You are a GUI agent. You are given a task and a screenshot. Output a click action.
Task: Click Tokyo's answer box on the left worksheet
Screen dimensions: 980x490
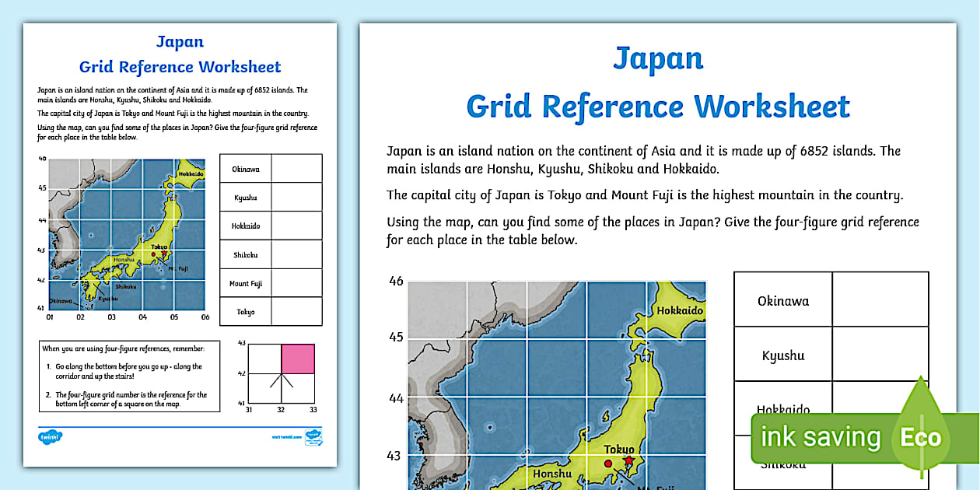(298, 312)
